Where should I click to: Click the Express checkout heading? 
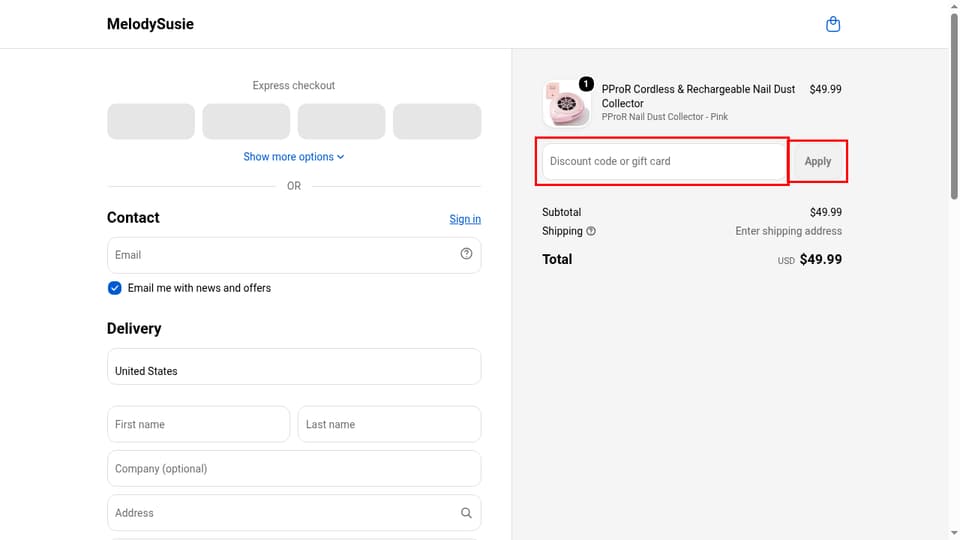pyautogui.click(x=294, y=85)
